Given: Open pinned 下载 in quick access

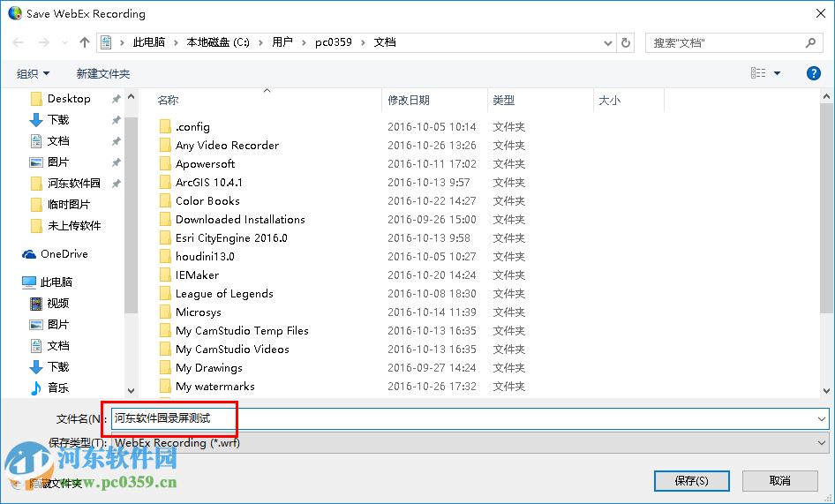Looking at the screenshot, I should coord(58,120).
